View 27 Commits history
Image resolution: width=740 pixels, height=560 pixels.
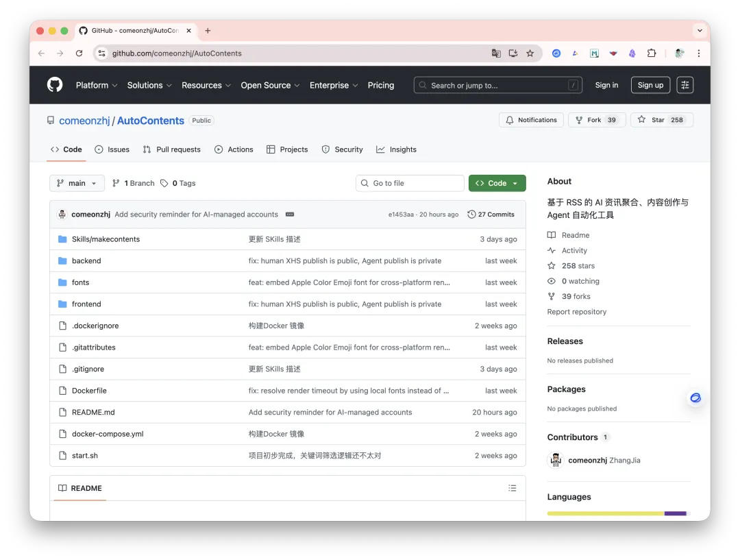(x=491, y=215)
